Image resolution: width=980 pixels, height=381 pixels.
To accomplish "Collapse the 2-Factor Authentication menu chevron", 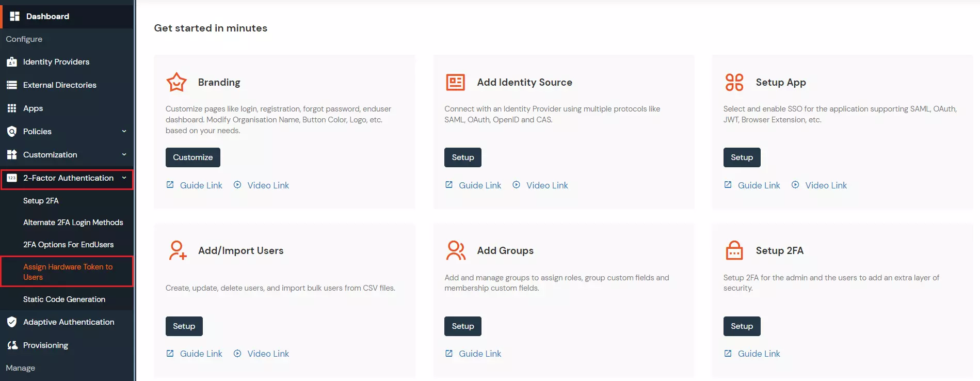I will click(124, 178).
